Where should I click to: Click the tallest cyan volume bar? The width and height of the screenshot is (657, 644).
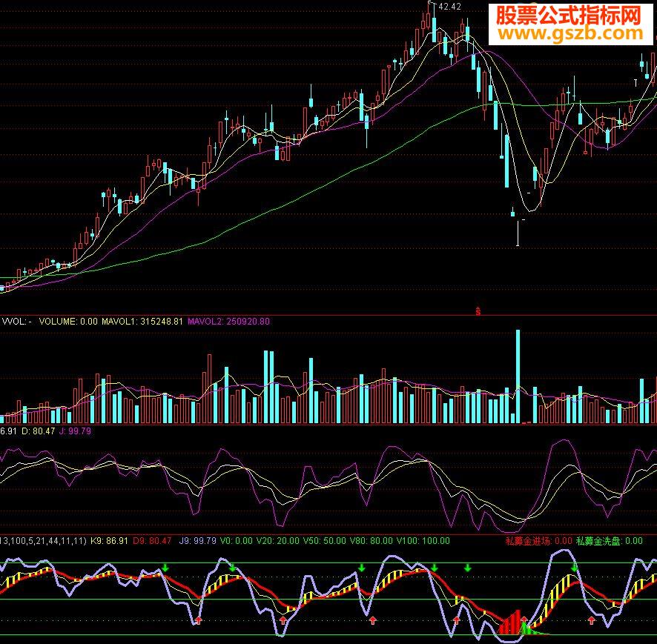(x=518, y=376)
